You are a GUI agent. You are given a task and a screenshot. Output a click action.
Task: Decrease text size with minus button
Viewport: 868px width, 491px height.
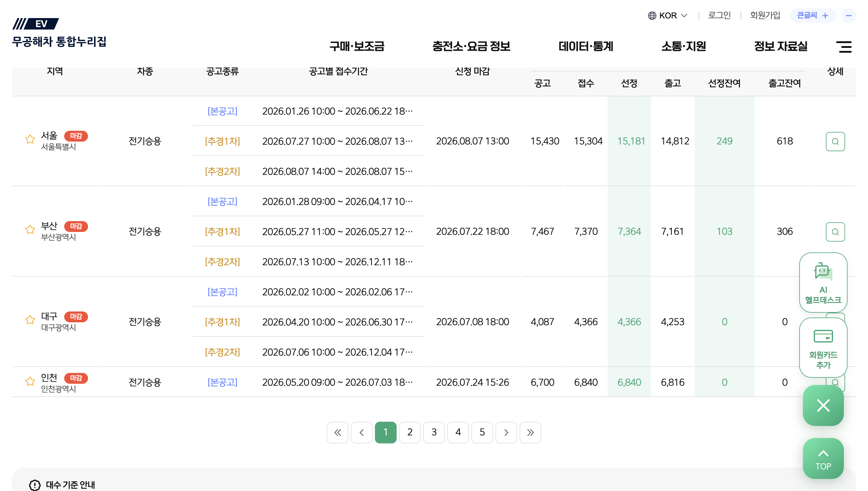click(x=848, y=15)
